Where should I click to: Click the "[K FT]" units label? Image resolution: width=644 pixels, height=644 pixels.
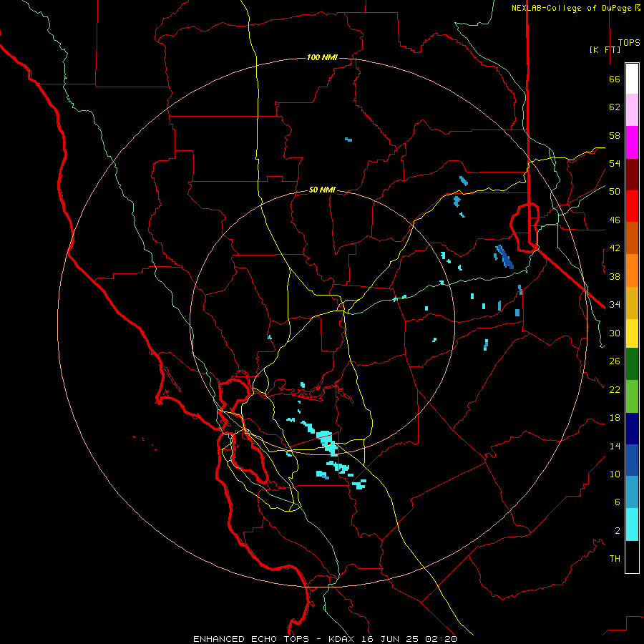[605, 49]
